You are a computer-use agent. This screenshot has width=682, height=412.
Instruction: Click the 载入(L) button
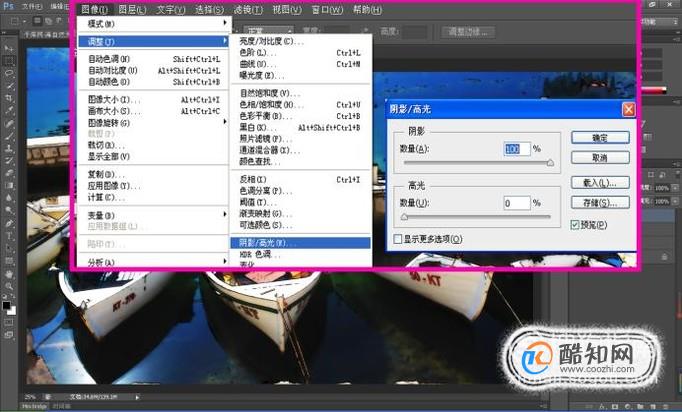point(600,183)
